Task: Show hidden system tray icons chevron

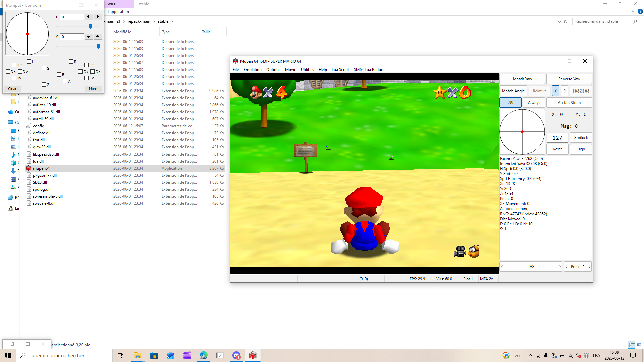Action: point(530,355)
